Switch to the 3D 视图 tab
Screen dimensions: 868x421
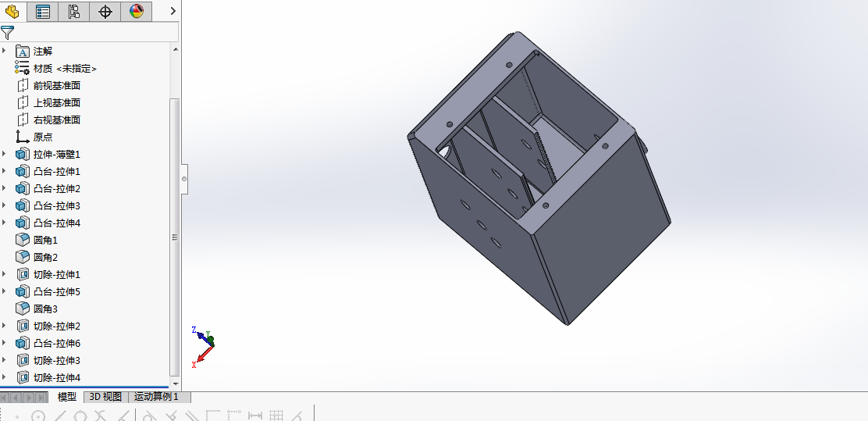[x=105, y=397]
